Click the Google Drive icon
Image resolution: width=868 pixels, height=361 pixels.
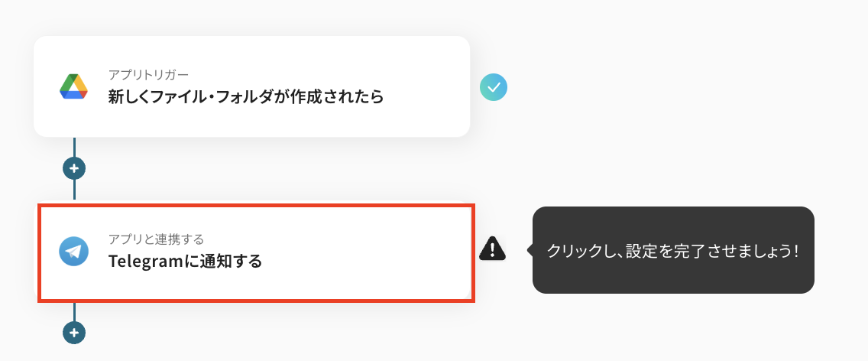[x=74, y=86]
